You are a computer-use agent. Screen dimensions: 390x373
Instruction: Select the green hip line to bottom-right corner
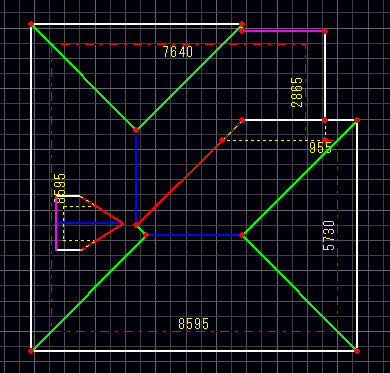(299, 293)
